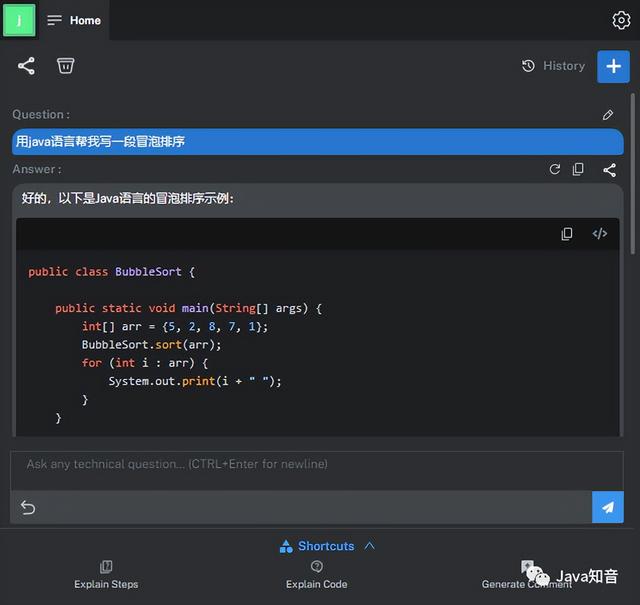Send the question with the paper-plane button

pyautogui.click(x=607, y=507)
